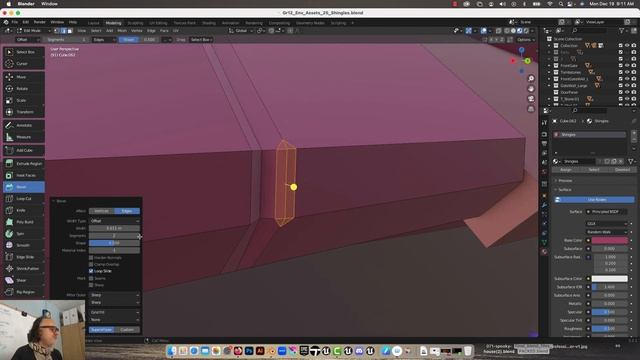The height and width of the screenshot is (360, 640).
Task: Switch to the UV Editing workspace tab
Action: (158, 23)
